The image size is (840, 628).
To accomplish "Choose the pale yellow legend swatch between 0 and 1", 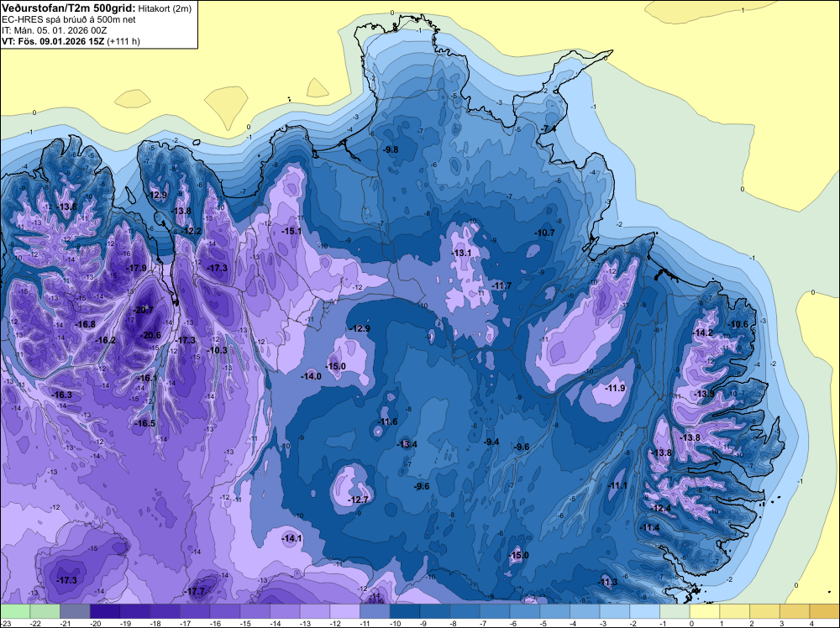I will pos(705,610).
